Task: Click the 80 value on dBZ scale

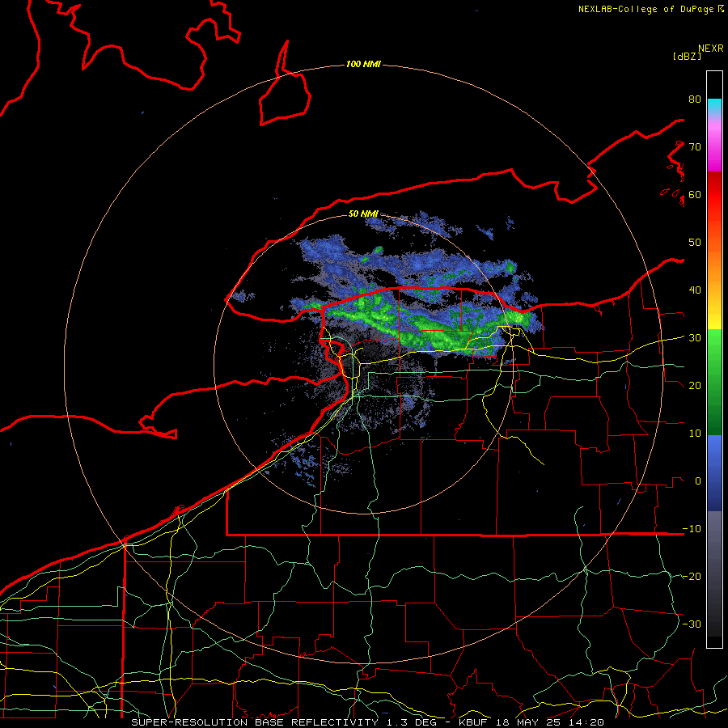Action: (695, 99)
